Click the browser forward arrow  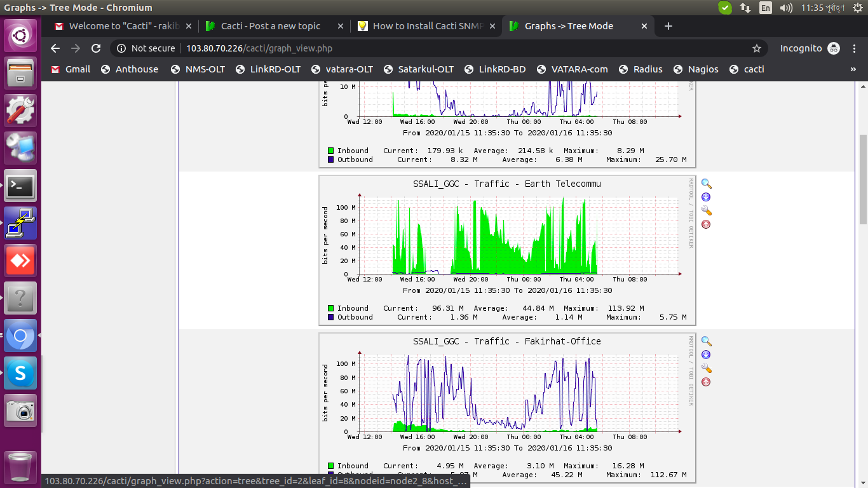point(76,48)
